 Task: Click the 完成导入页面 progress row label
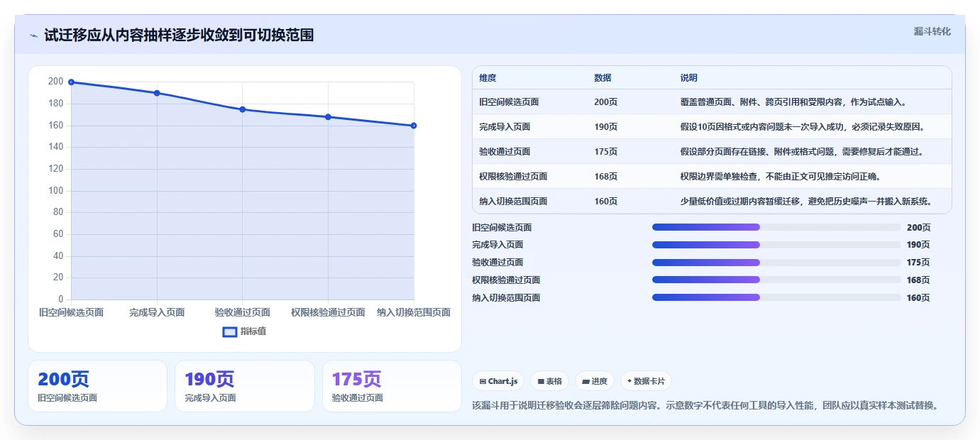(497, 245)
